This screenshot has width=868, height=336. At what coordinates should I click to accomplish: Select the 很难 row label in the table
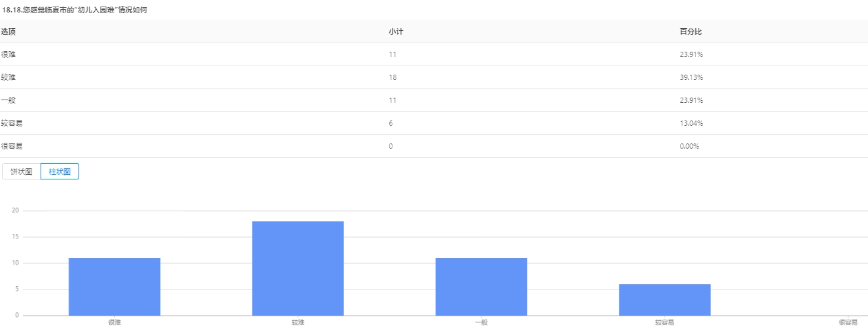pyautogui.click(x=8, y=54)
